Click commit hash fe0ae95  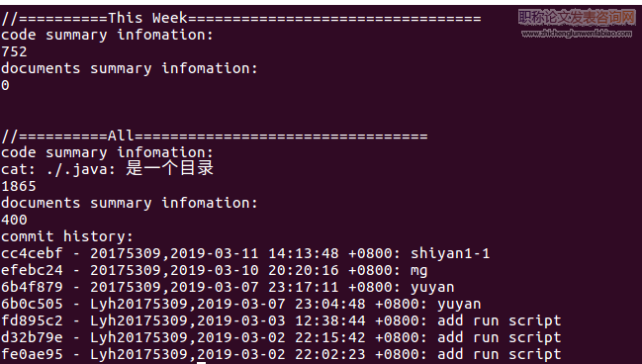[32, 354]
